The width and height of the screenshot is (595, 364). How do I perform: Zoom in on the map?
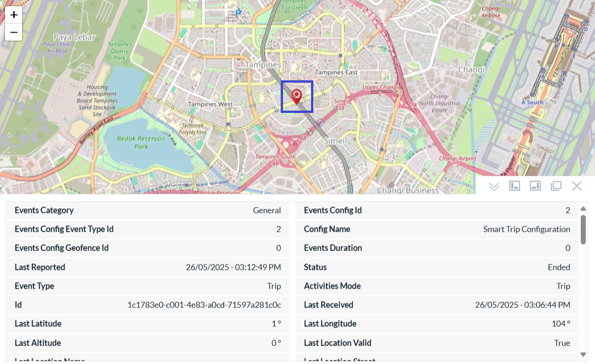13,14
